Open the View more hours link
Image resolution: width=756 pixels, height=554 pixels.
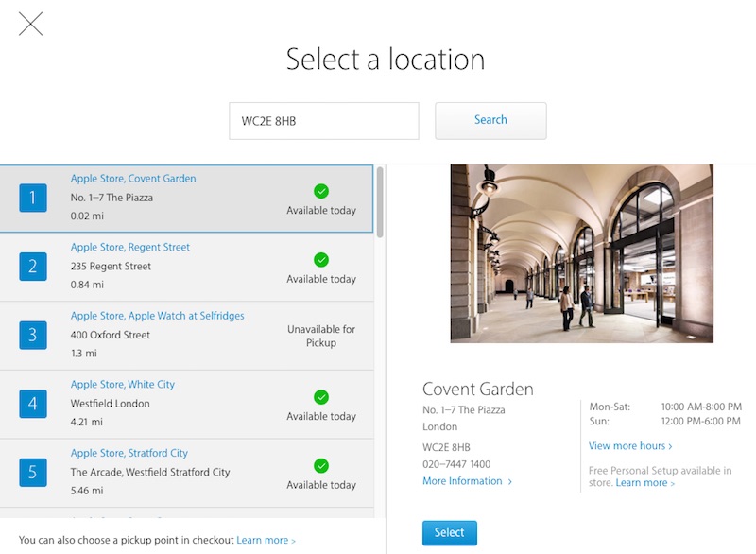(x=630, y=446)
